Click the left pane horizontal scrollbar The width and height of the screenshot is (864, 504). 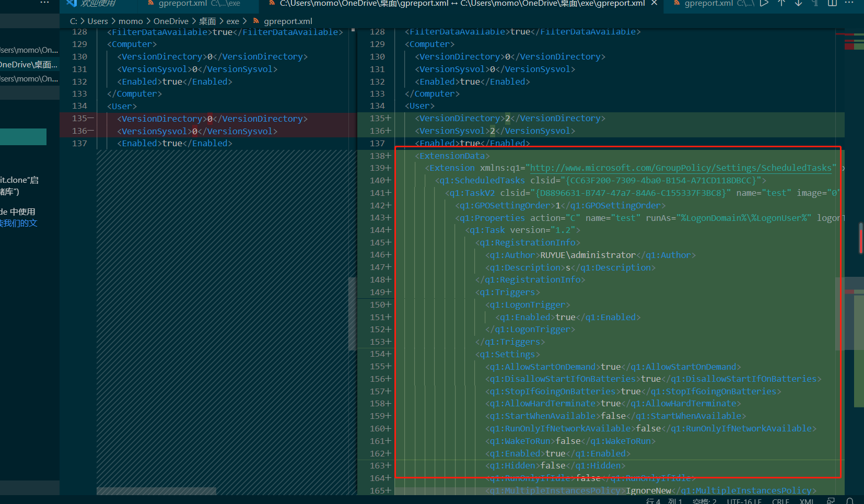pyautogui.click(x=157, y=491)
